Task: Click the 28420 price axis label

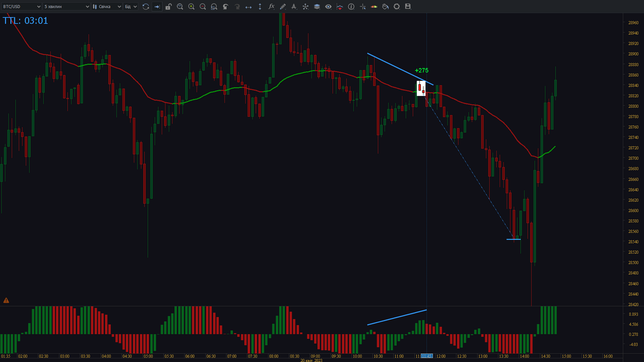Action: coord(633,304)
